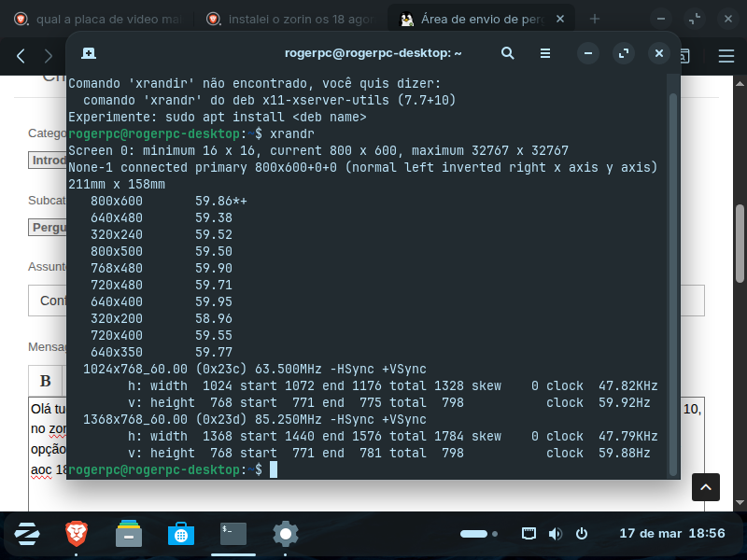Click the terminal search icon
This screenshot has width=747, height=560.
(508, 53)
